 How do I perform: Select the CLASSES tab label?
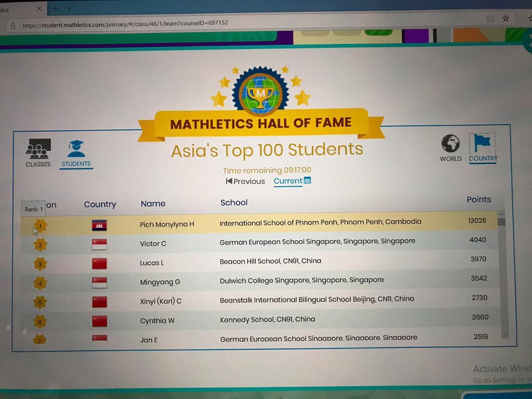[38, 164]
